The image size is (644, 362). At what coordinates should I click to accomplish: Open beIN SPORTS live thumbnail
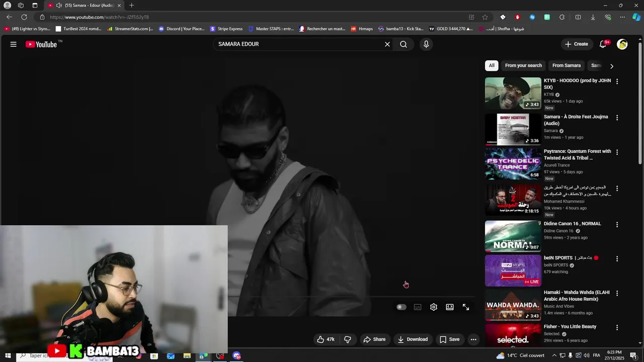coord(513,270)
